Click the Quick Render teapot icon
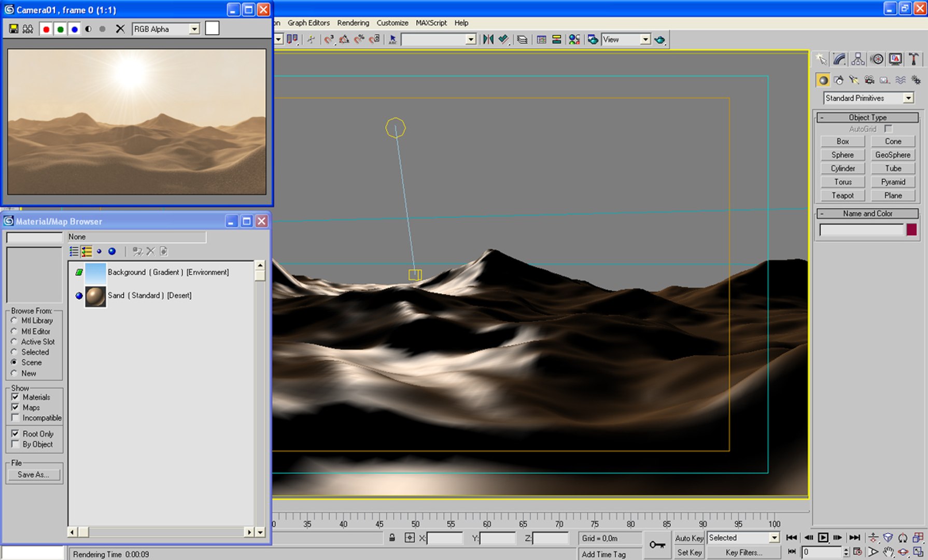This screenshot has width=928, height=560. pyautogui.click(x=660, y=39)
